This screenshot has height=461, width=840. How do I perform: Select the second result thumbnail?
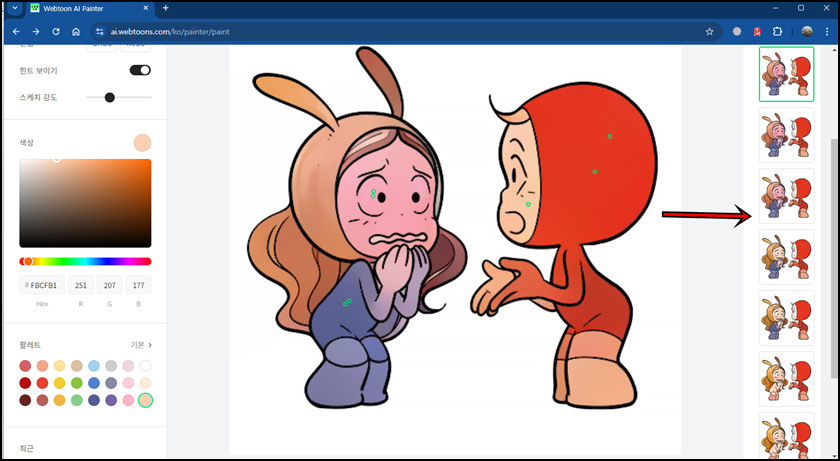[786, 135]
